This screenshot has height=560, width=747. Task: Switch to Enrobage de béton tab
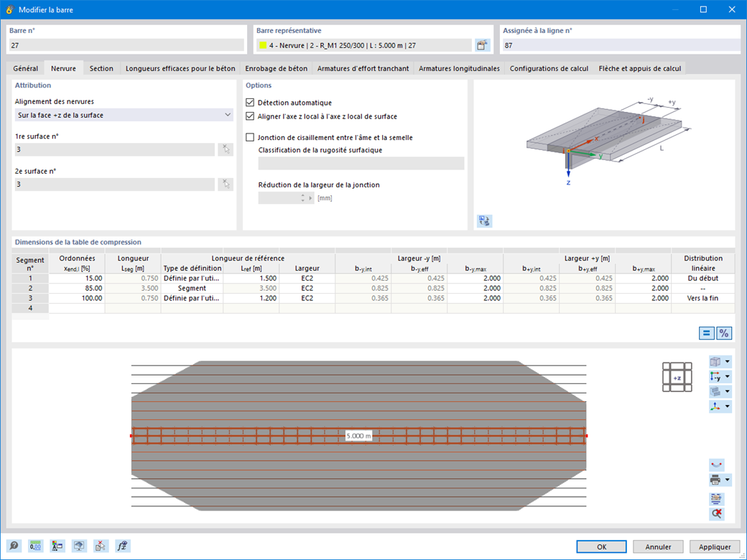(x=277, y=68)
